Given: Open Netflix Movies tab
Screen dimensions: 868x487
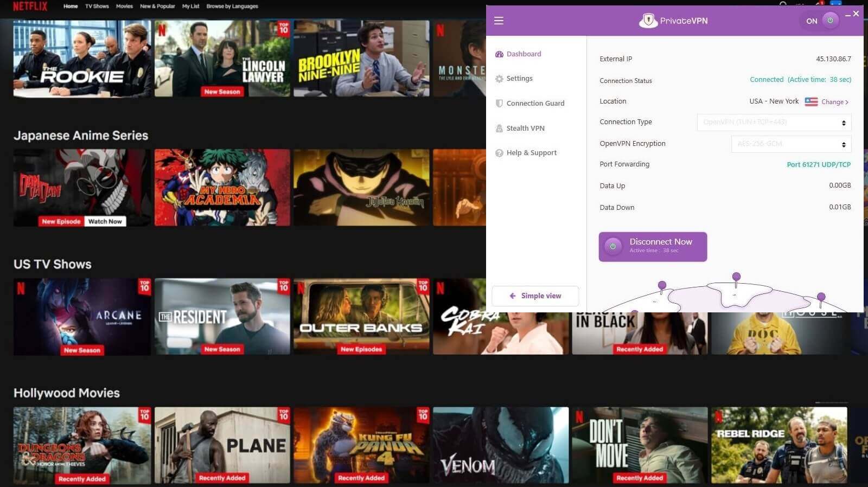Looking at the screenshot, I should coord(124,7).
